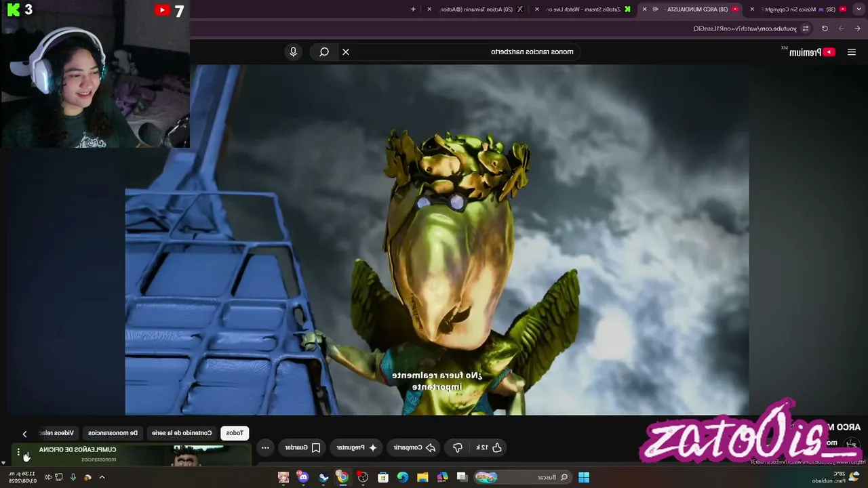Open the channel avatar under the video
Viewport: 868px width, 488px height.
pos(851,445)
